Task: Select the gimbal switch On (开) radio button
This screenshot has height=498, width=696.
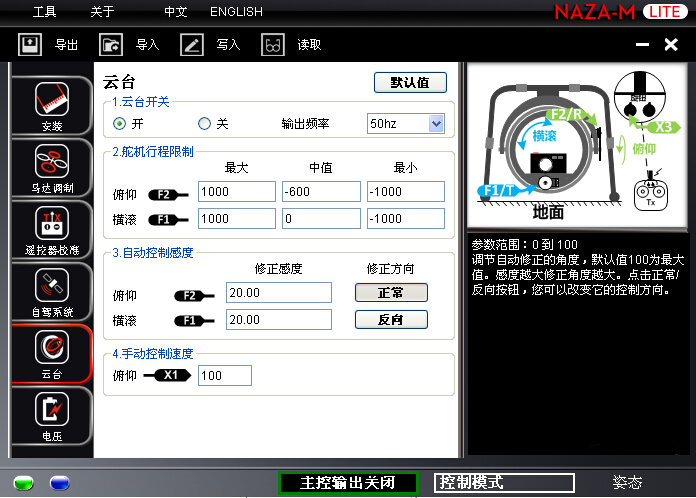Action: pos(120,124)
